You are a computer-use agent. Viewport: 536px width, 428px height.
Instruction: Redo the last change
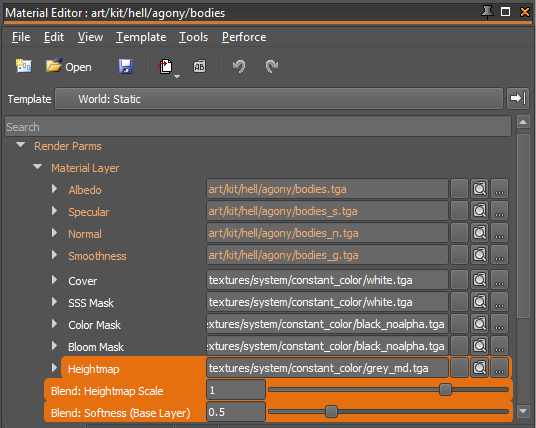point(272,66)
